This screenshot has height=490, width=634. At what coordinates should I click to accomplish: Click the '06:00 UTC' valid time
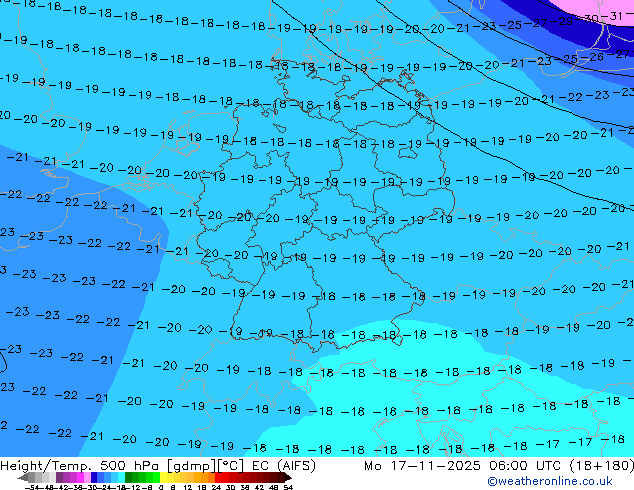tap(525, 466)
